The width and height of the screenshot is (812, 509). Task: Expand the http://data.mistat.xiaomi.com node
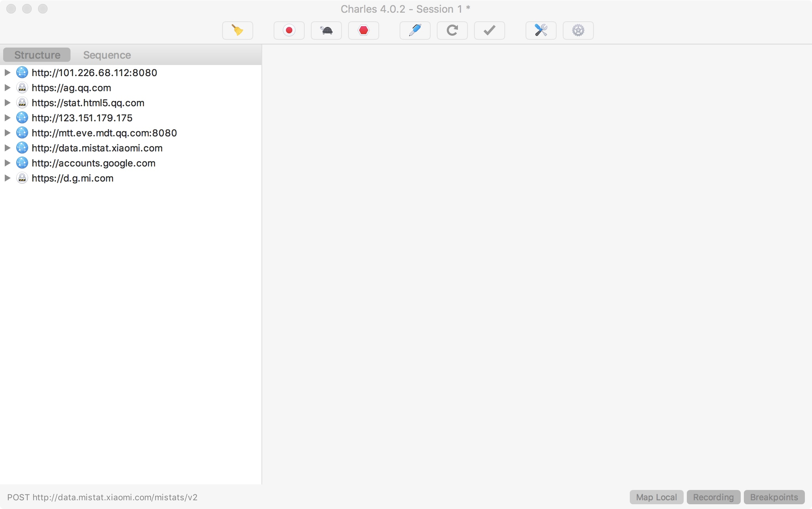click(7, 148)
